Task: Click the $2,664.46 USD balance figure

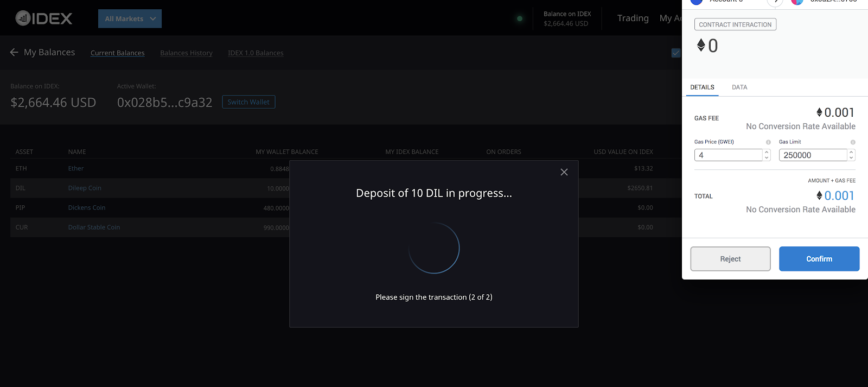Action: point(53,103)
